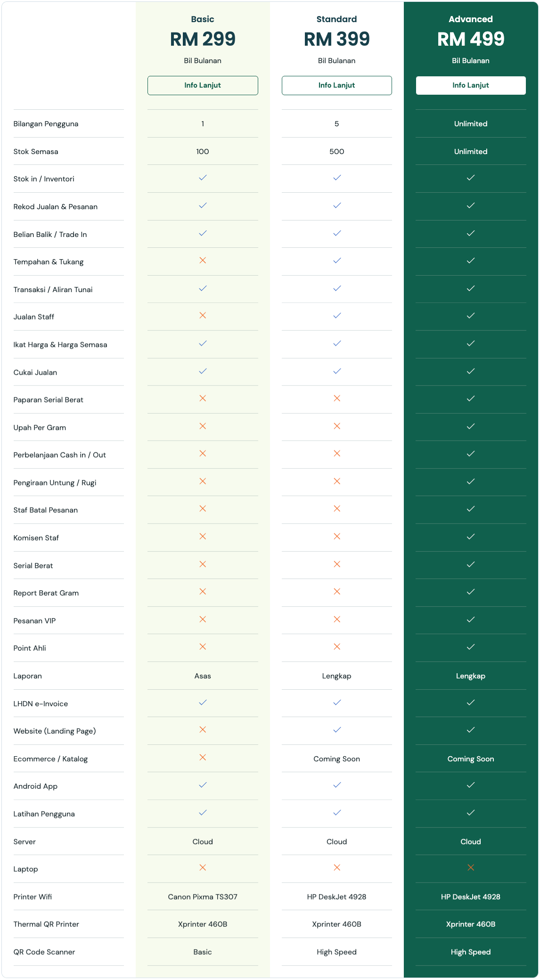Click Info Lanjut button under Basic plan
Viewport: 540px width, 980px height.
[203, 85]
